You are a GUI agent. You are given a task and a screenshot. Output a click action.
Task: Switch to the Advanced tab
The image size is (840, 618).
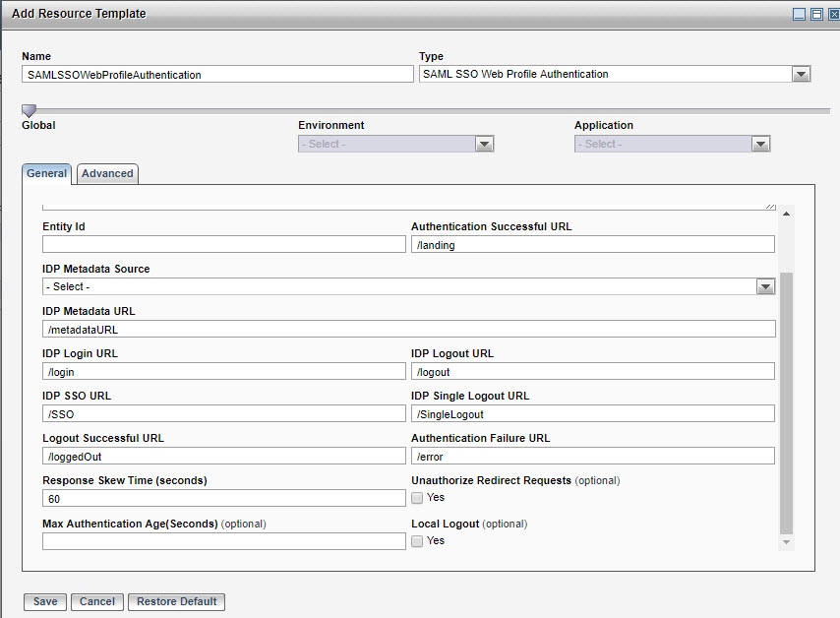[107, 173]
